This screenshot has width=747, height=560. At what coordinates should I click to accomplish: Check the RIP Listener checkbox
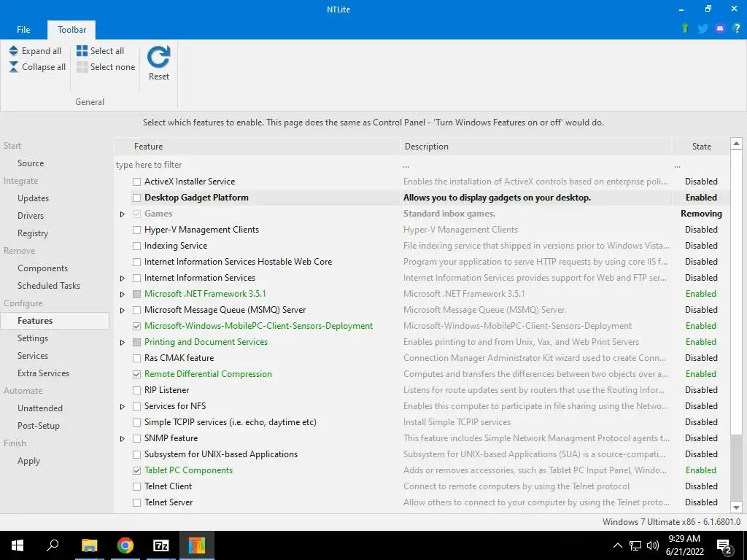[136, 391]
